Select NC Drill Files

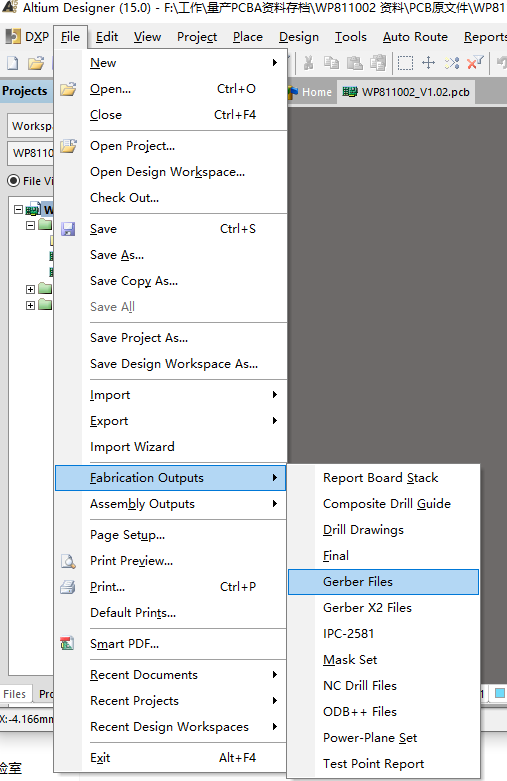click(x=383, y=686)
